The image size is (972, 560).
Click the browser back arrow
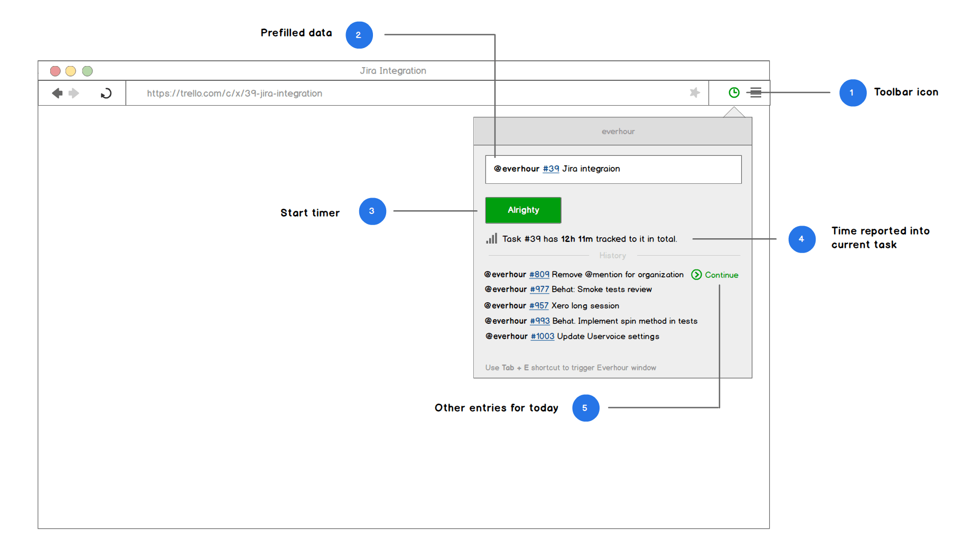pyautogui.click(x=57, y=94)
